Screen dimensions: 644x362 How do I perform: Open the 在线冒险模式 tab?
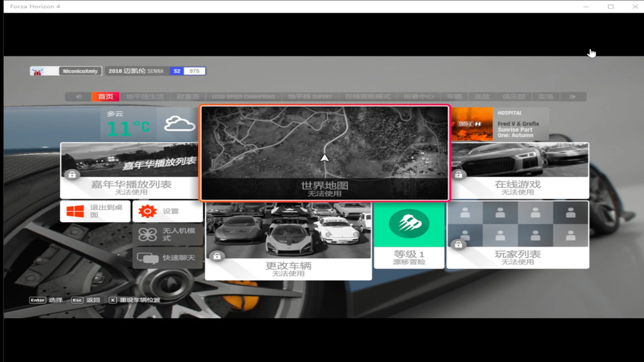pos(368,97)
